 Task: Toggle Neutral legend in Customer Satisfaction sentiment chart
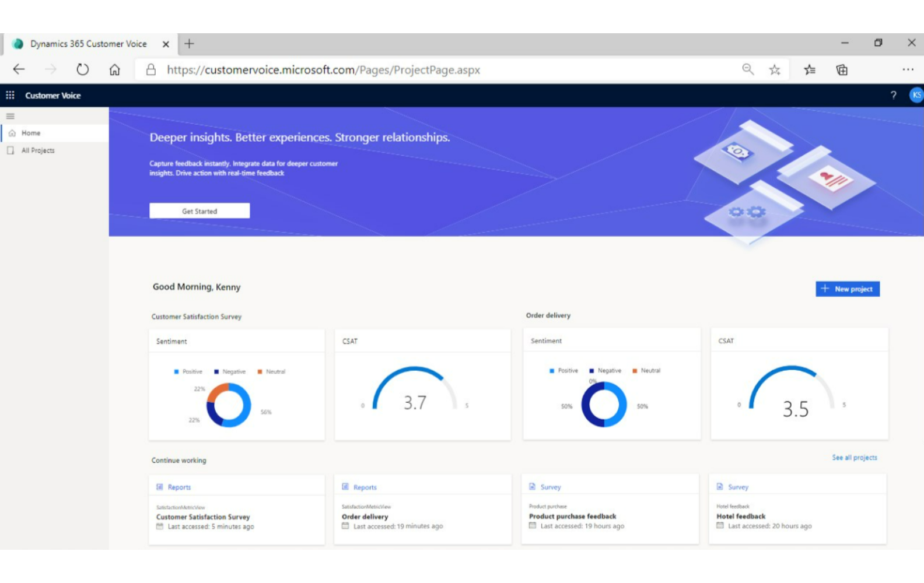pyautogui.click(x=271, y=371)
